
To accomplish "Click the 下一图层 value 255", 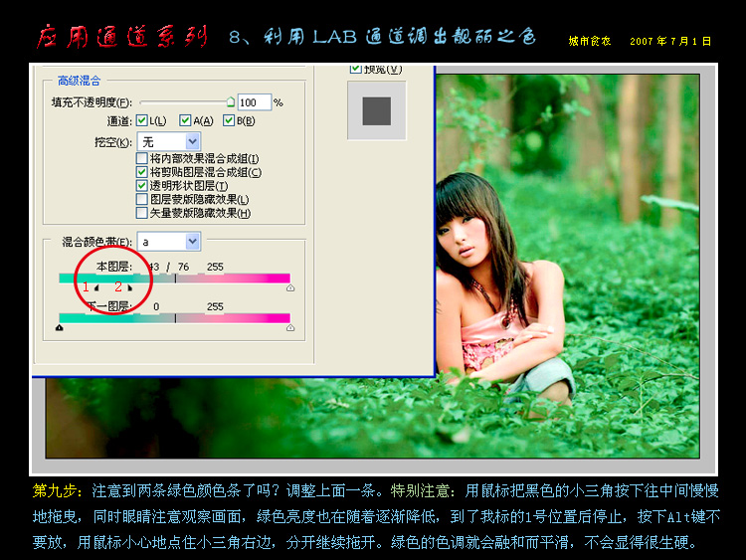I will tap(215, 307).
